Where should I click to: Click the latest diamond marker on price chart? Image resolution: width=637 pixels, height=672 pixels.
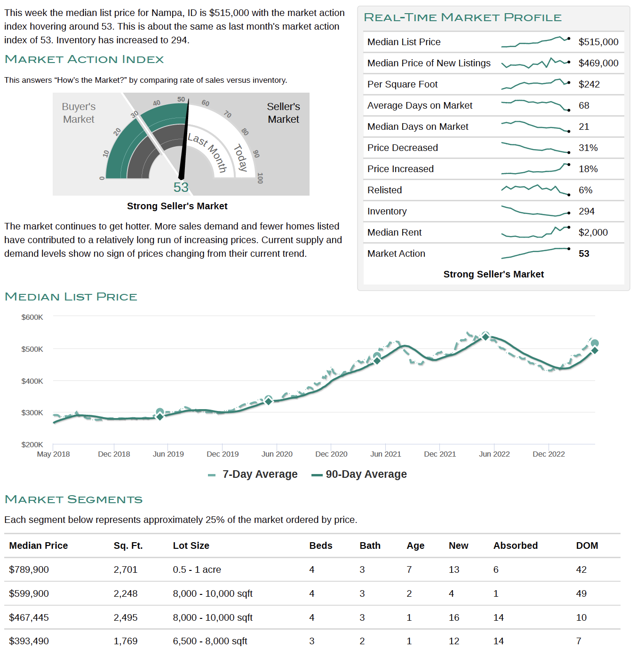595,350
